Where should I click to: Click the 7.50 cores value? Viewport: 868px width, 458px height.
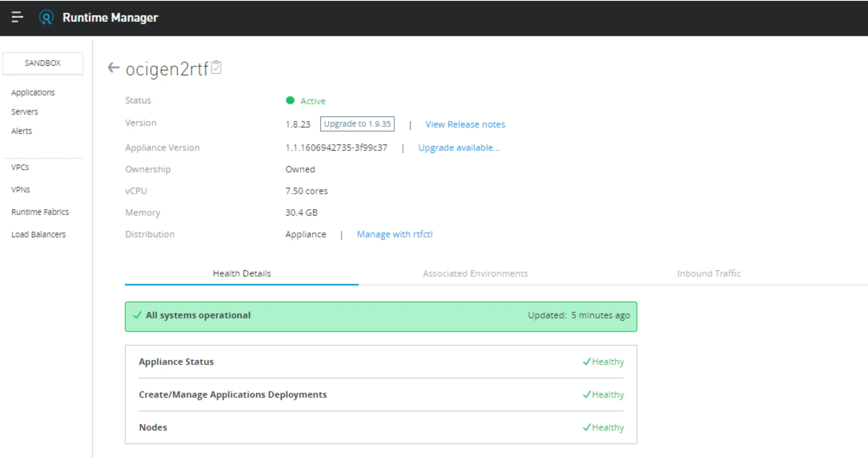coord(307,191)
